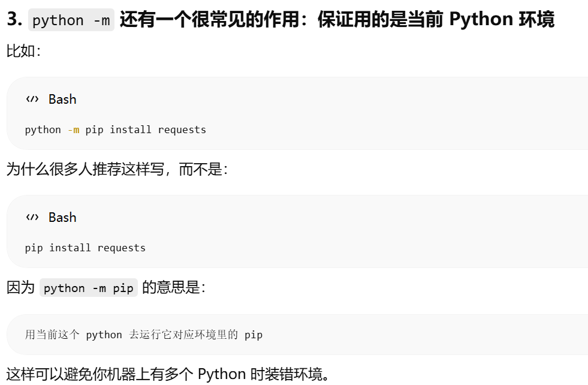This screenshot has height=385, width=588.
Task: Click the 'pip install requests' code line
Action: coord(85,248)
